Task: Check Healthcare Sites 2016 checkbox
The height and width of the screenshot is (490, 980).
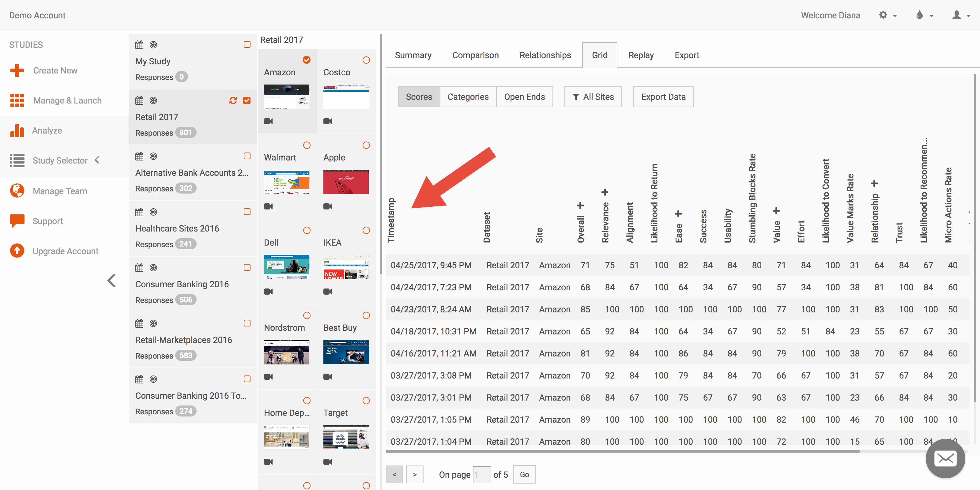Action: (x=247, y=212)
